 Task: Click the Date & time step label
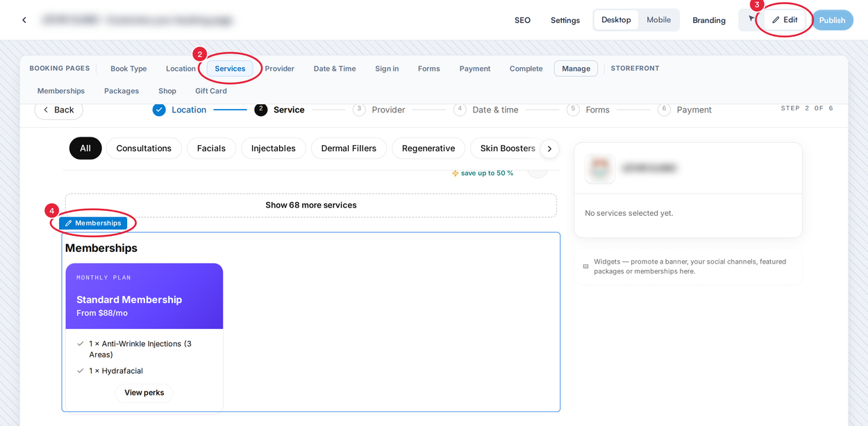click(495, 110)
